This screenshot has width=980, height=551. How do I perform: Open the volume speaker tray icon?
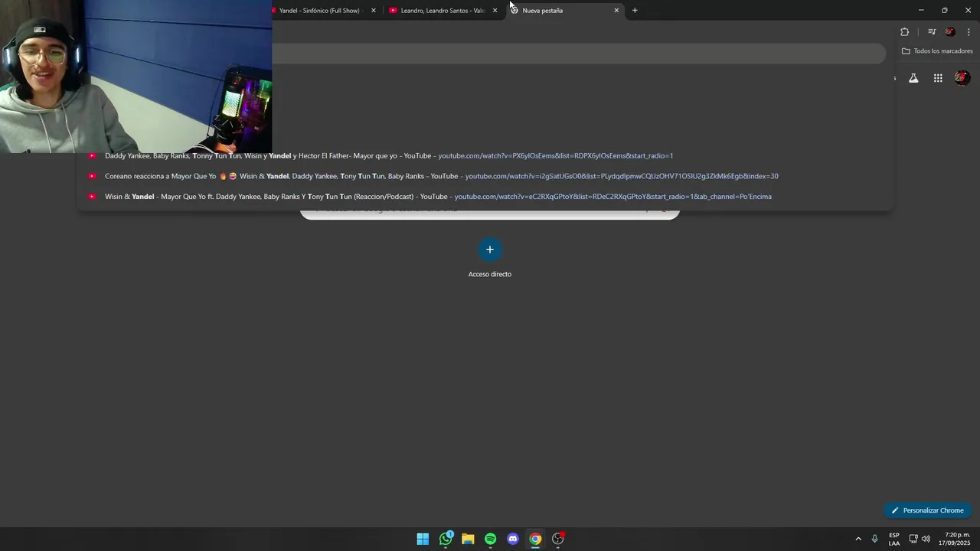[926, 539]
